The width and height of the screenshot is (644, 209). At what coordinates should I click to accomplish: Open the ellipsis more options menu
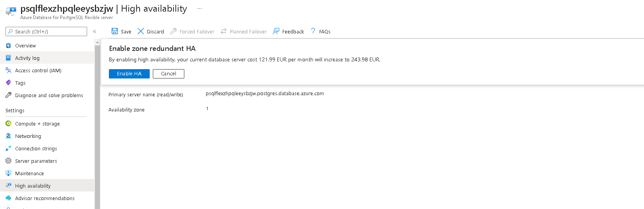click(x=199, y=9)
